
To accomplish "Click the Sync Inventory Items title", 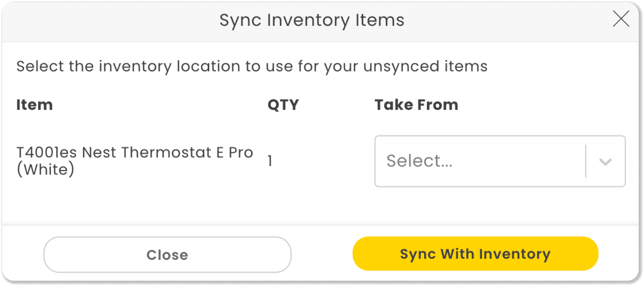I will tap(312, 21).
